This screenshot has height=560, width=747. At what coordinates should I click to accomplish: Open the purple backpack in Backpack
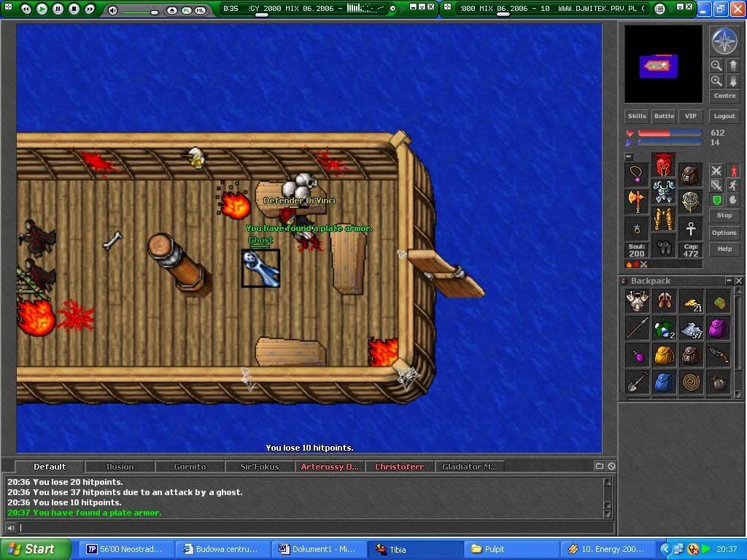click(x=719, y=329)
